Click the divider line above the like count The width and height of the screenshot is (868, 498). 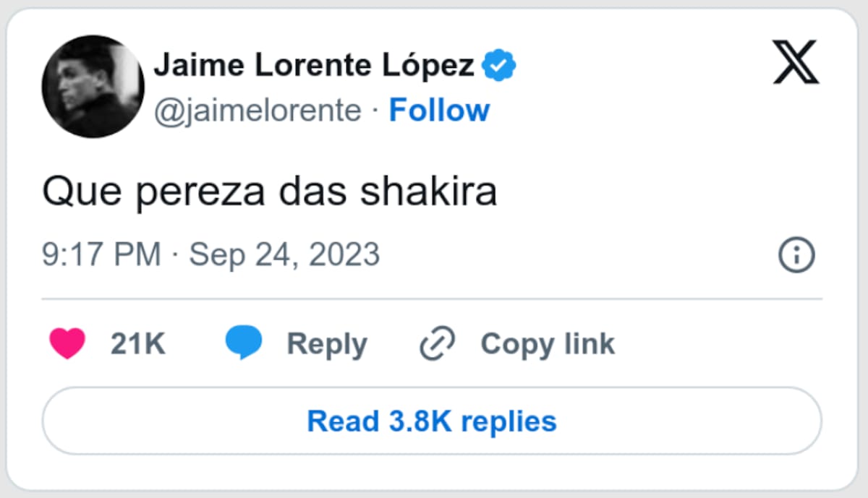pos(432,299)
